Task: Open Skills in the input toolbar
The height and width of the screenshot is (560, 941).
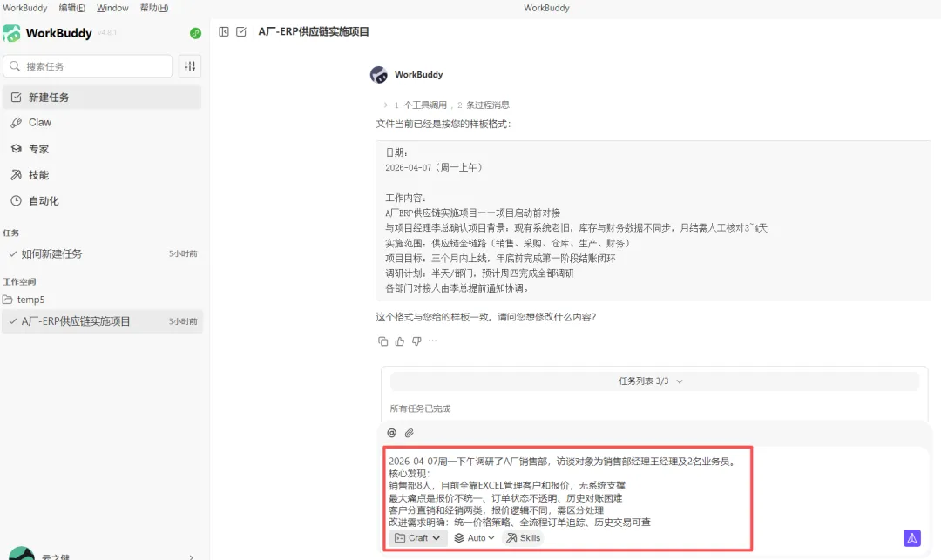Action: pyautogui.click(x=524, y=538)
